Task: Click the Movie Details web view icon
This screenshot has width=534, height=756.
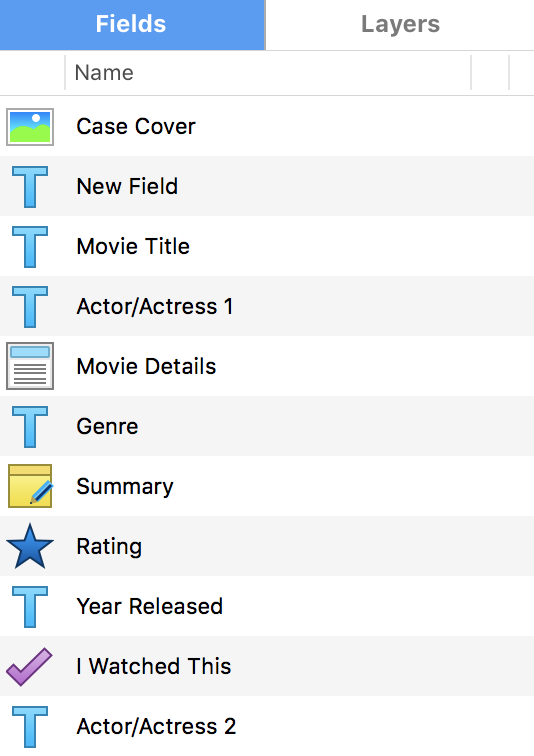Action: 30,366
